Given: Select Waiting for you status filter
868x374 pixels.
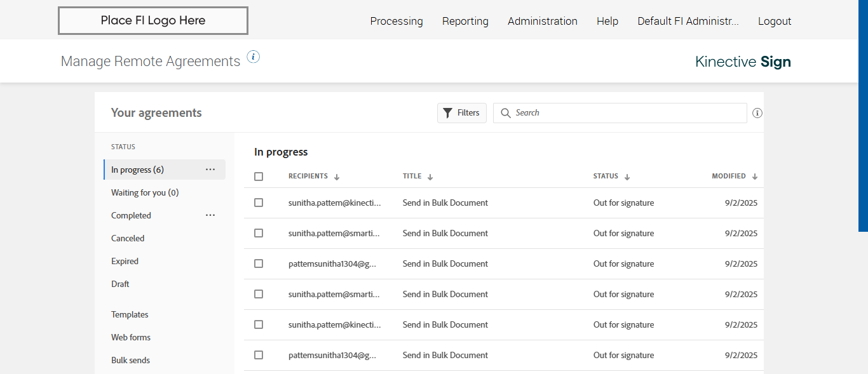Looking at the screenshot, I should coord(145,192).
